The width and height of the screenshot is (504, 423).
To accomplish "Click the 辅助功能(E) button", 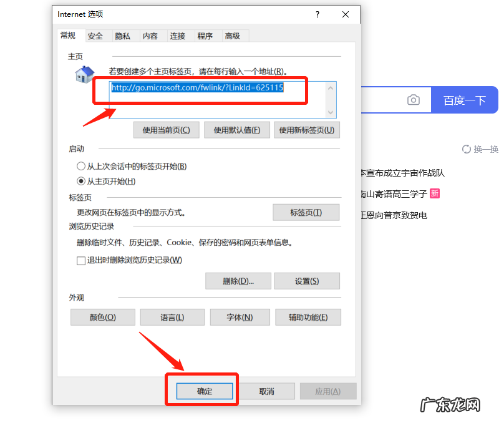I will (307, 317).
